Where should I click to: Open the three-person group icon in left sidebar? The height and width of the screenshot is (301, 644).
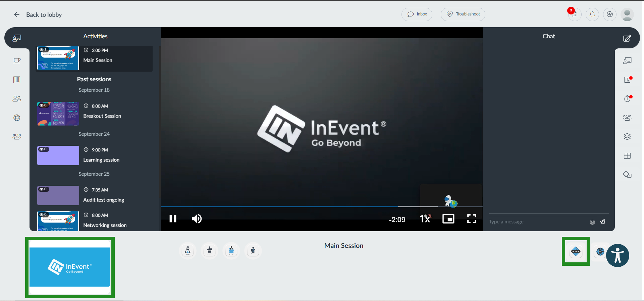17,137
